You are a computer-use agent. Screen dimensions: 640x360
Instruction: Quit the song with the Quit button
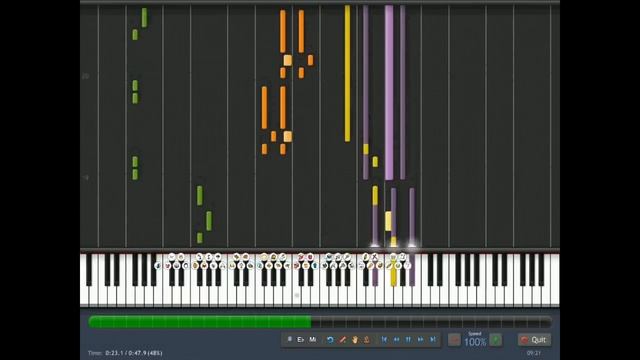coord(534,340)
